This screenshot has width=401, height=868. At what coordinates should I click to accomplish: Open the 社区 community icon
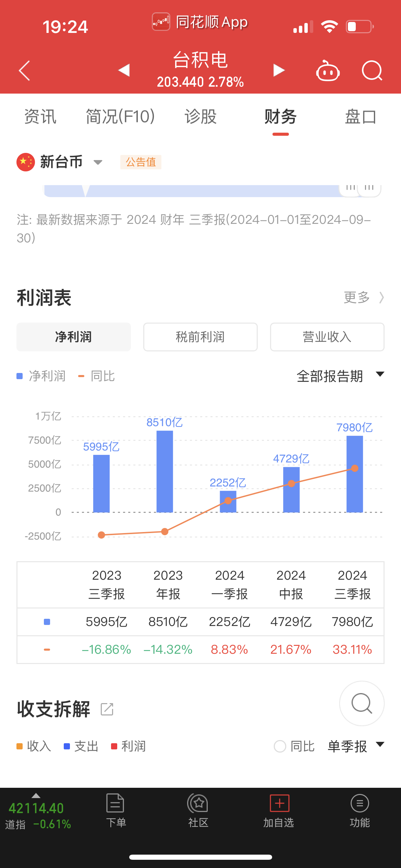[x=198, y=803]
